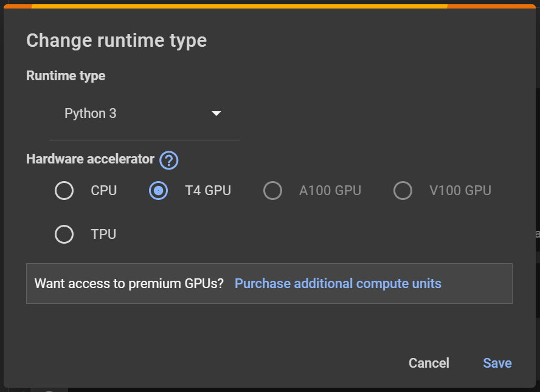The height and width of the screenshot is (392, 540).
Task: Click the premium GPUs banner
Action: (x=269, y=283)
